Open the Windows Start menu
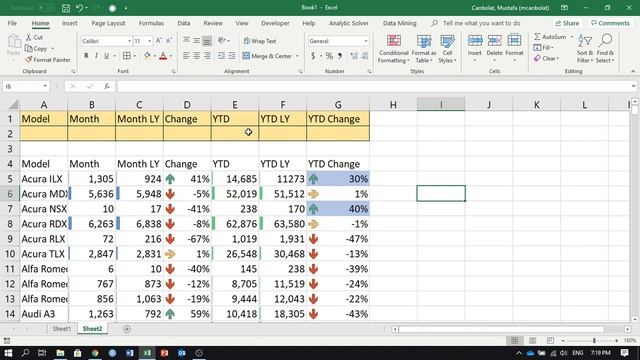 pos(8,353)
